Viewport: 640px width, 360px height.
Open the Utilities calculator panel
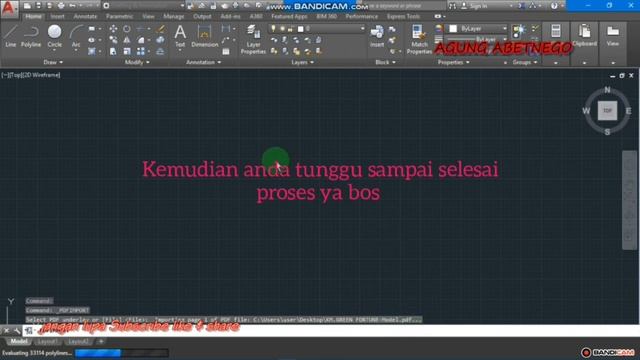point(556,32)
